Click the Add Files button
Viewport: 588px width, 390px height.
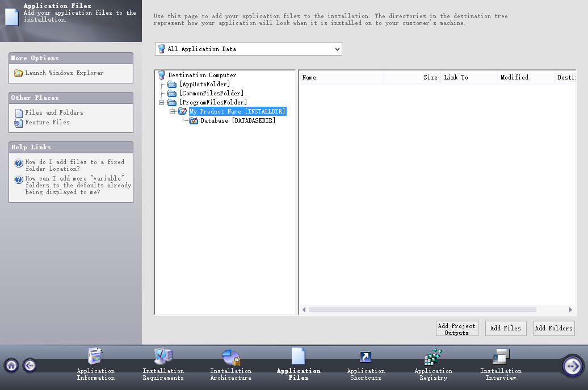(505, 328)
